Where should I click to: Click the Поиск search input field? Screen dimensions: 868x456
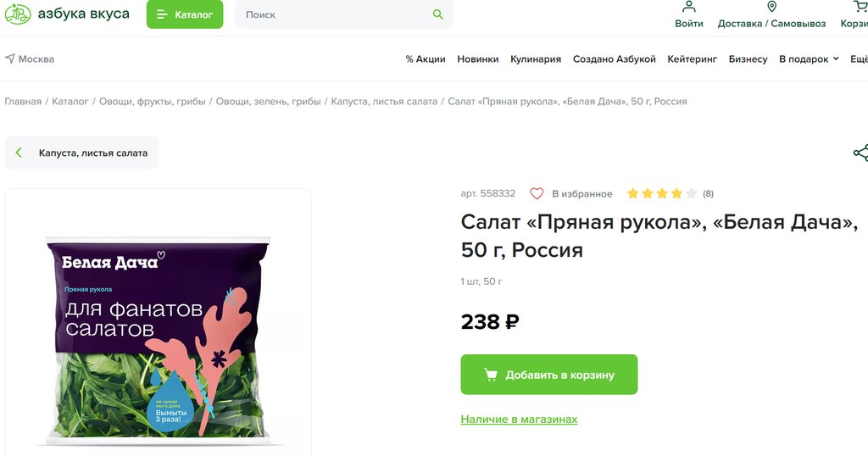click(335, 14)
